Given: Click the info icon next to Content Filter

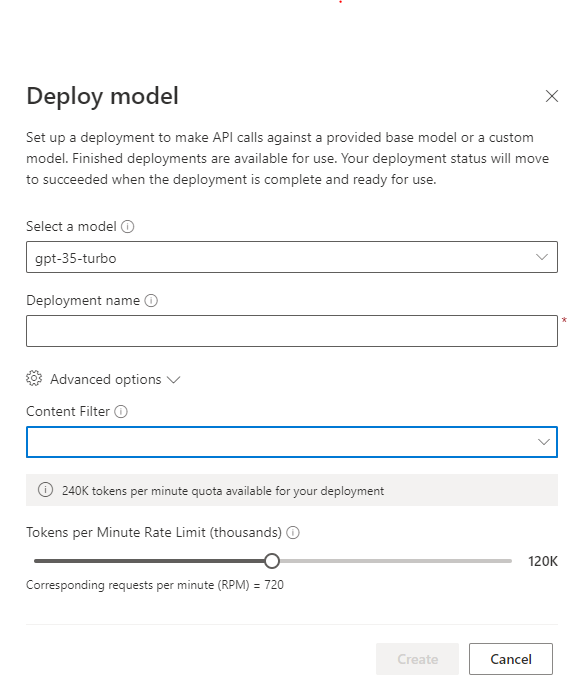Looking at the screenshot, I should tap(121, 412).
